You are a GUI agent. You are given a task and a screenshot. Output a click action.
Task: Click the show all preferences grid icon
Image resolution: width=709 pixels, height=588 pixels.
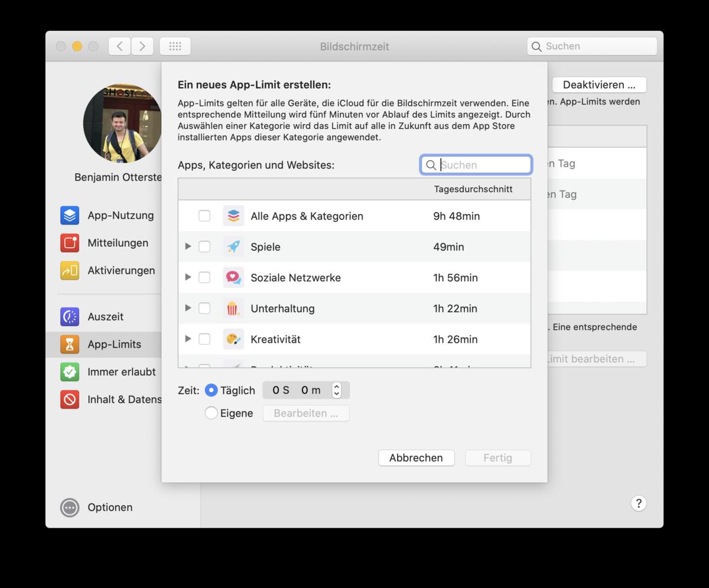175,46
